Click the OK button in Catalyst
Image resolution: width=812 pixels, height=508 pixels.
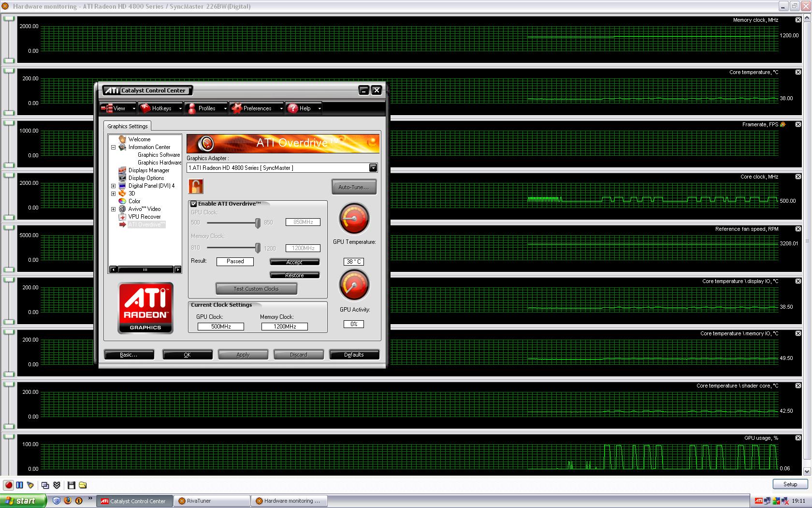pos(187,355)
